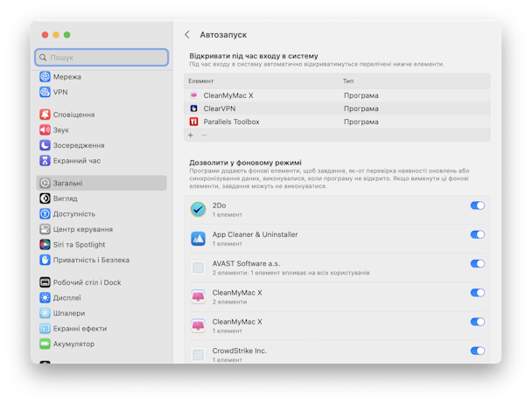Click the 2Do checkmark app icon

coord(198,209)
